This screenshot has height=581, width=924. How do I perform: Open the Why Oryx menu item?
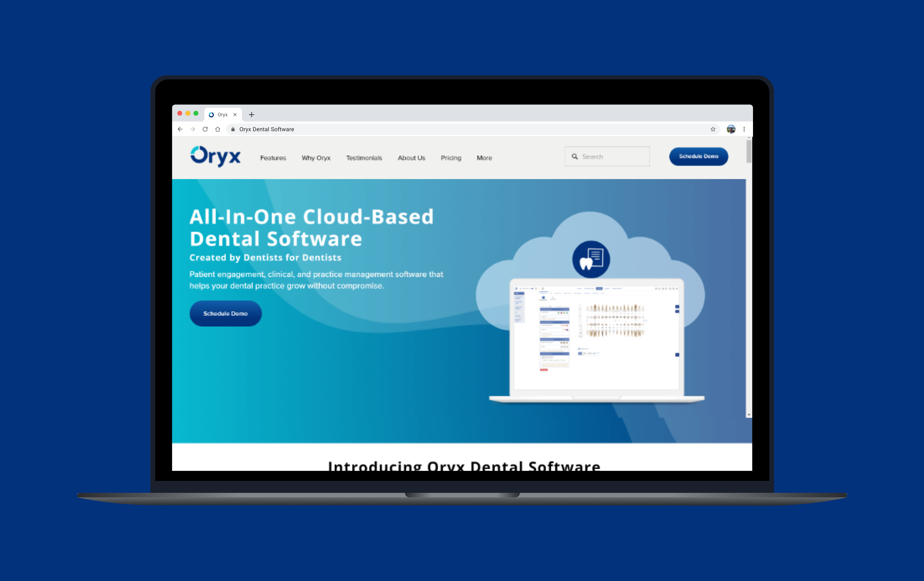[x=316, y=158]
